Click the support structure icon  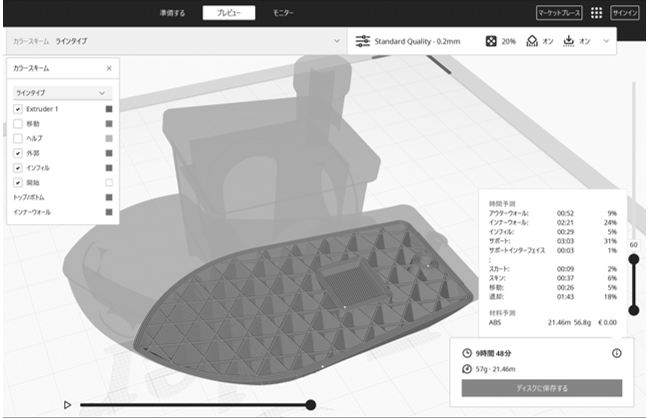tap(532, 41)
